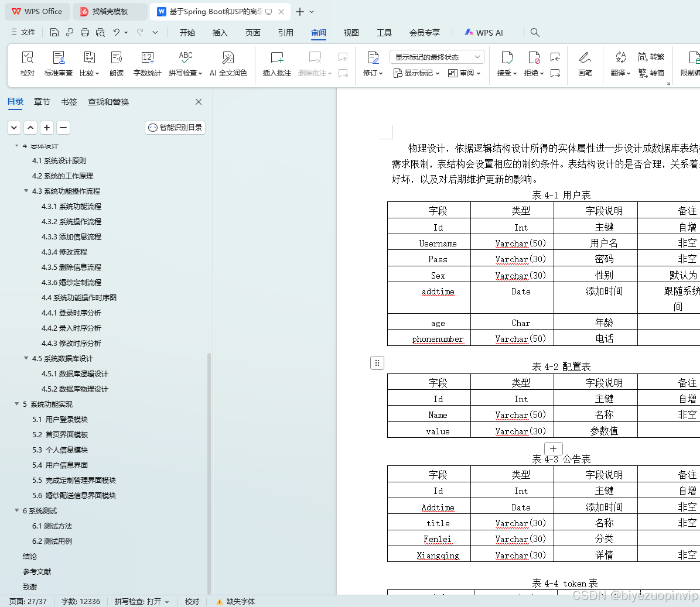Switch to 章节 navigation tab
Image resolution: width=700 pixels, height=607 pixels.
[42, 102]
